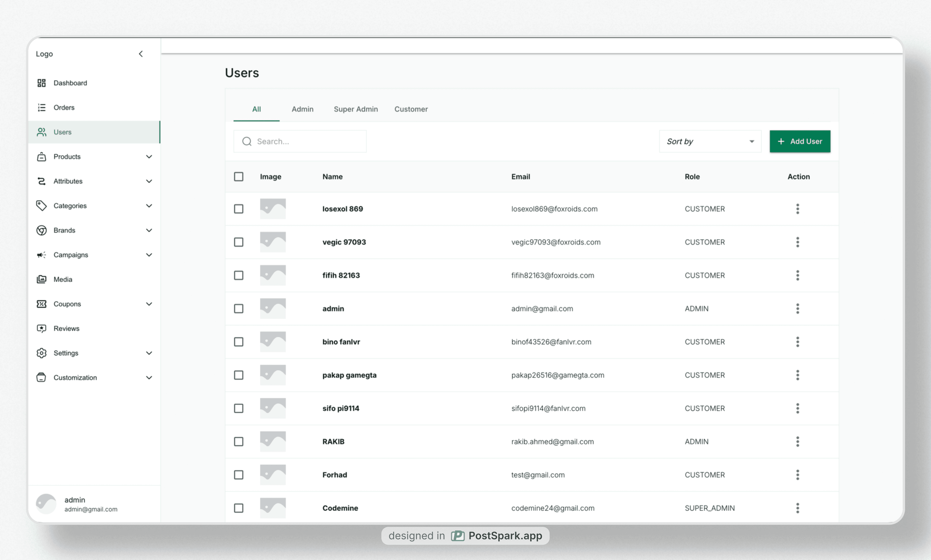The width and height of the screenshot is (931, 560).
Task: Click the Media gallery icon
Action: (x=41, y=279)
